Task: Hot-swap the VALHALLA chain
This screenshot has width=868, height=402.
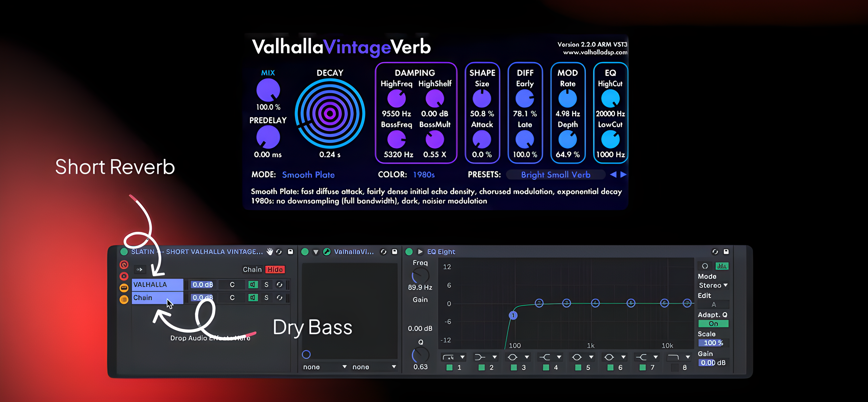Action: pyautogui.click(x=279, y=285)
